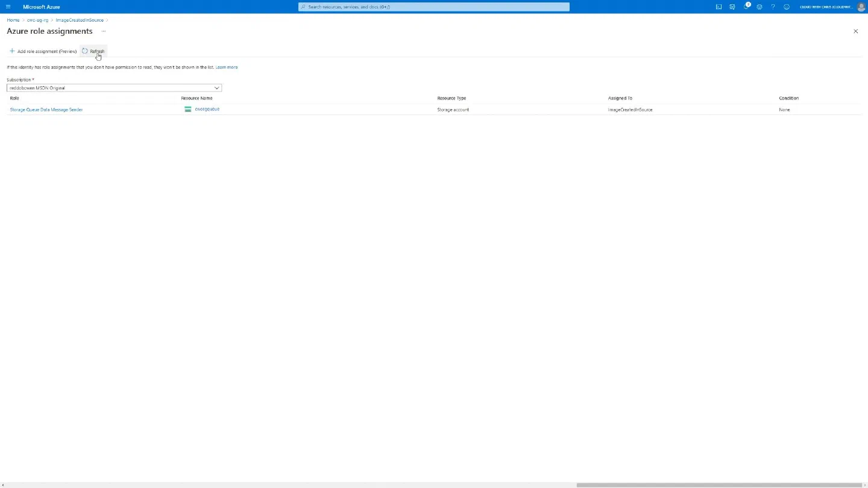Open ImageCreatedInSource breadcrumb

click(80, 20)
